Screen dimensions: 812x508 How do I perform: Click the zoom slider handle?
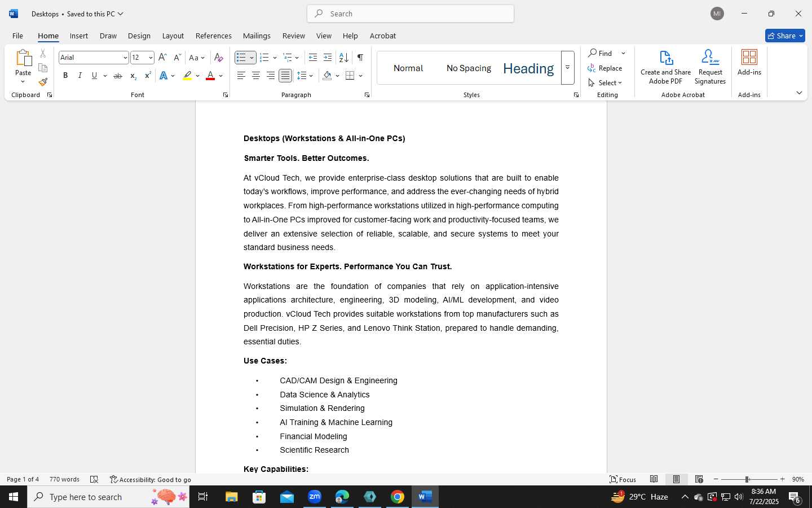tap(747, 479)
